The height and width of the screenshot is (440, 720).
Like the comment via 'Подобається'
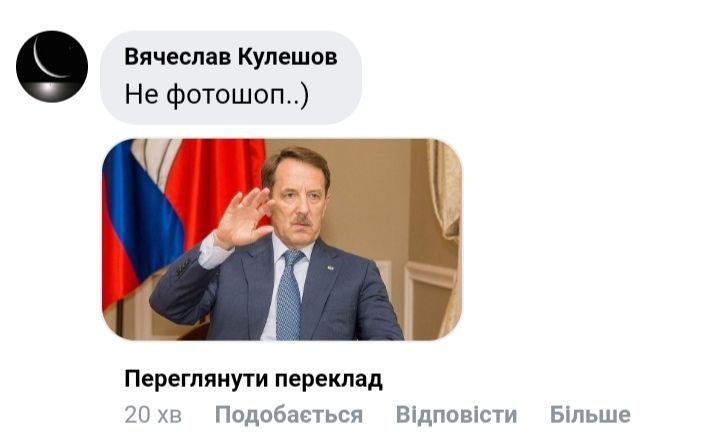point(289,415)
